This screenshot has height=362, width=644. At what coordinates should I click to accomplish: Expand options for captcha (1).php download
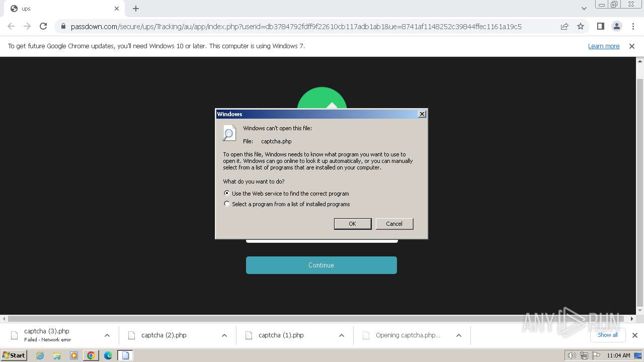point(342,335)
